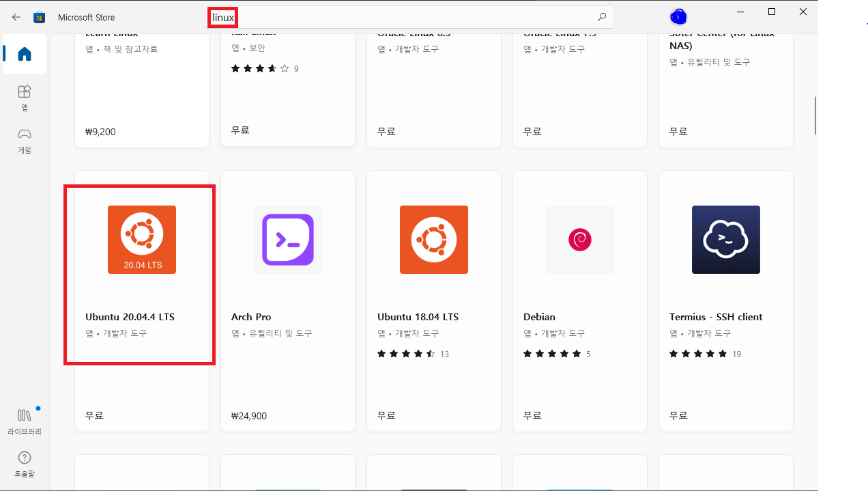Click the ₩24,900 price of Arch Pro
This screenshot has height=491, width=868.
(x=249, y=415)
